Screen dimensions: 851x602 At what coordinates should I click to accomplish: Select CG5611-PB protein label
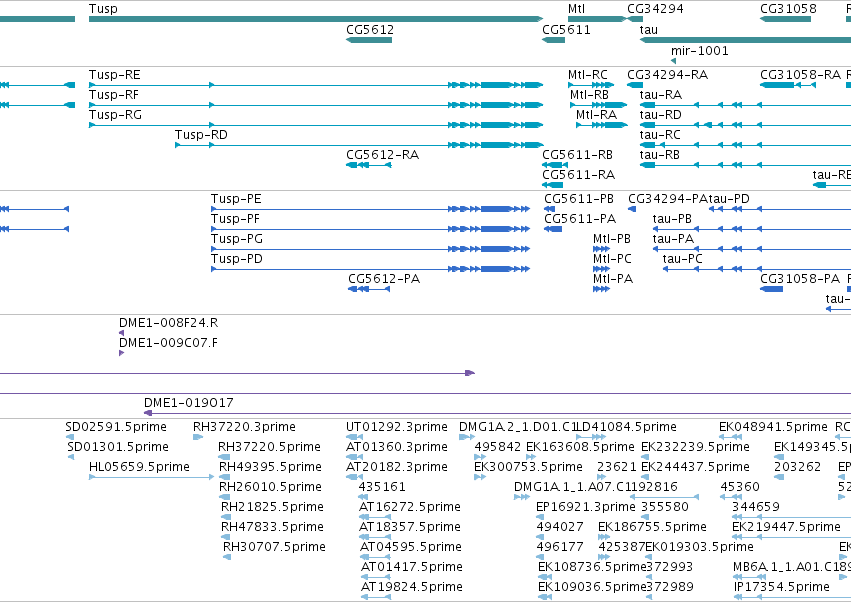579,199
